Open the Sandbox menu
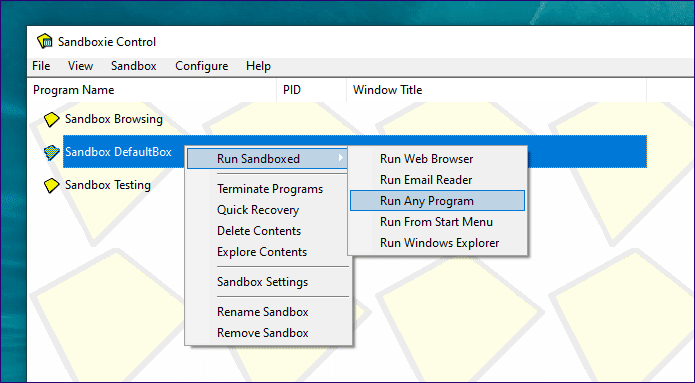Image resolution: width=695 pixels, height=383 pixels. point(133,66)
